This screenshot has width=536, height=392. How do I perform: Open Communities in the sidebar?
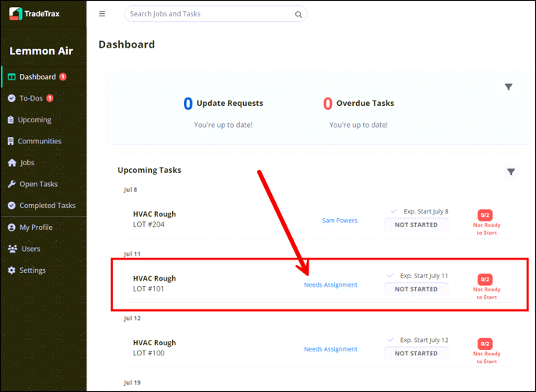pos(39,141)
